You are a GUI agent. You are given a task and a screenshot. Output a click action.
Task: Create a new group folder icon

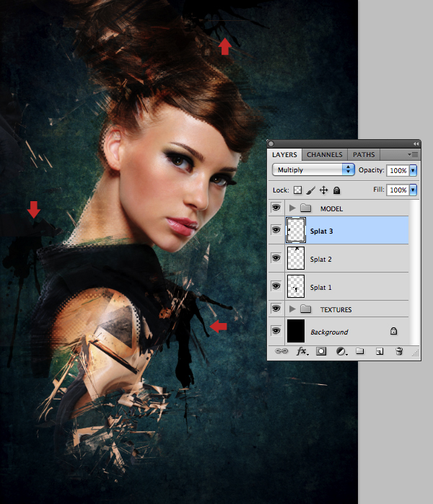coord(360,351)
